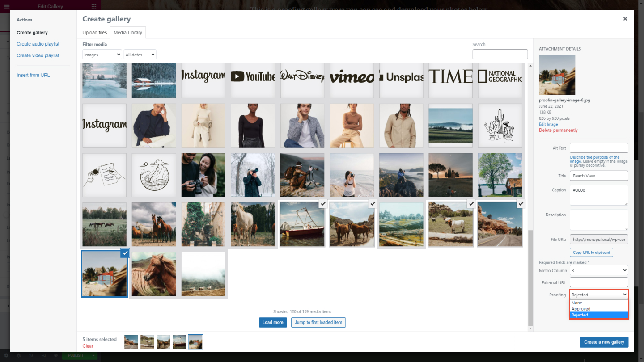
Task: Select Create audio playlist action
Action: point(38,44)
